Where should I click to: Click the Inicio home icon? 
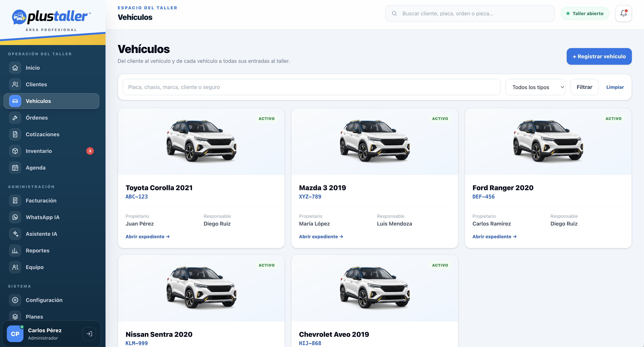pos(15,68)
